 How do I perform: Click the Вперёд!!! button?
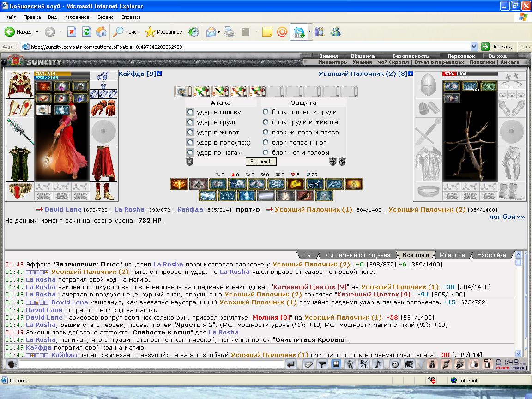261,162
